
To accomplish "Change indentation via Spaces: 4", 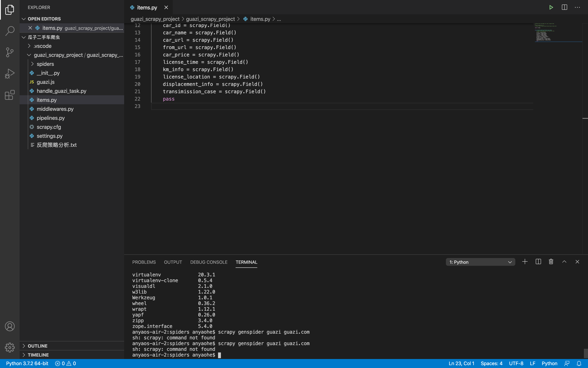I will pos(491,363).
